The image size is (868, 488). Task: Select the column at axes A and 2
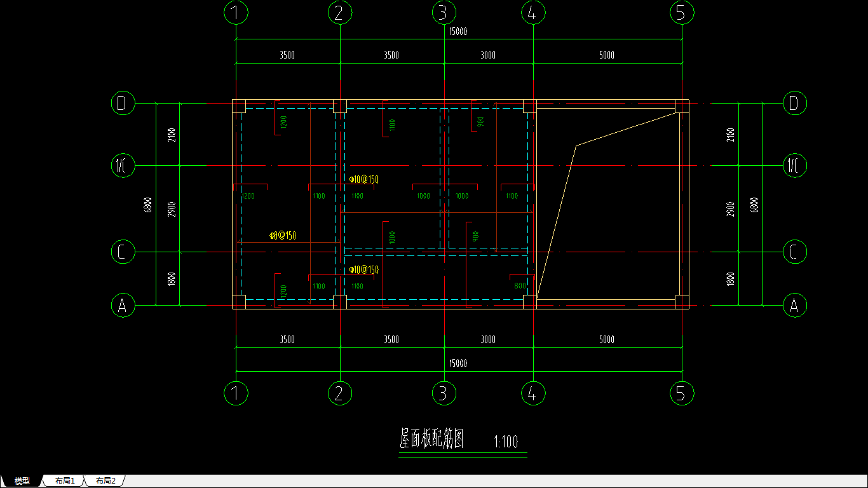[x=340, y=302]
